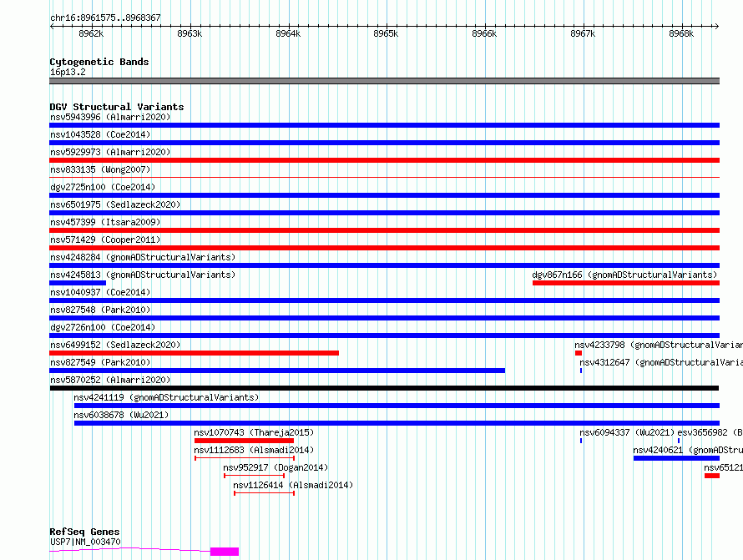
Task: Click nsv571429 (Cooper2011) label
Action: pyautogui.click(x=105, y=240)
